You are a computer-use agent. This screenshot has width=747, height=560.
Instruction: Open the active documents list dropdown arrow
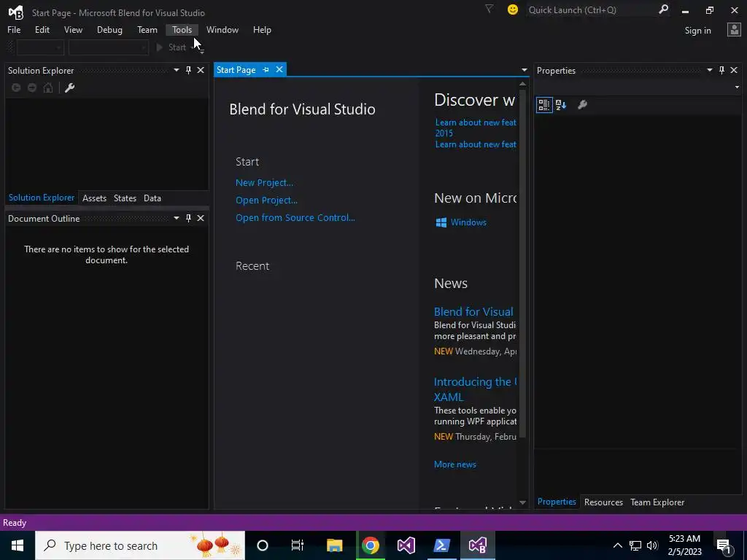pyautogui.click(x=524, y=71)
